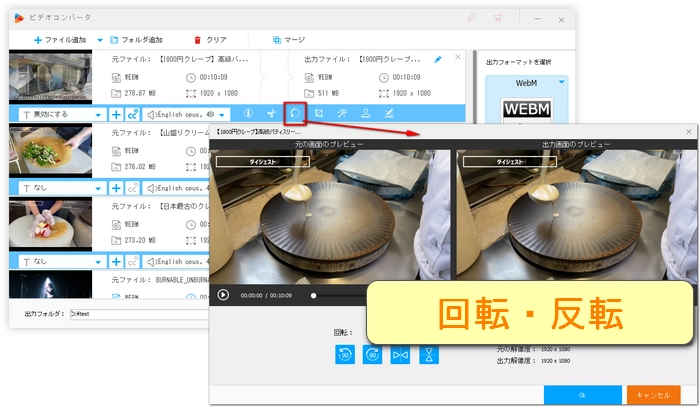Screen dimensions: 700x407
Task: Click the rotate tool icon in the toolbar
Action: click(295, 114)
